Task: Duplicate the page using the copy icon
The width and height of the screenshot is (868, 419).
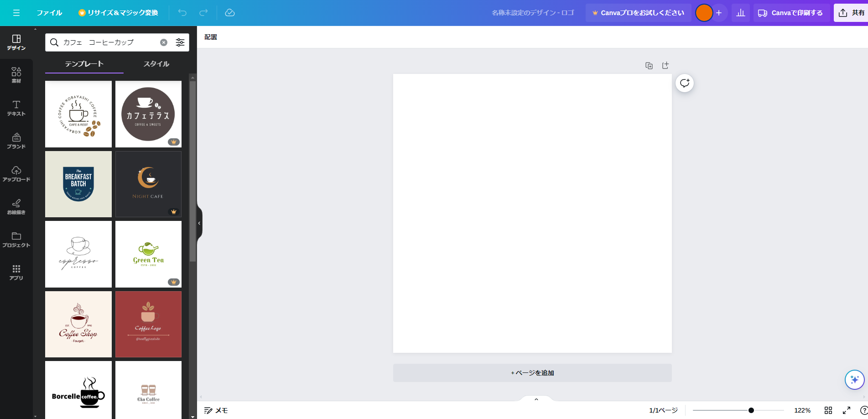Action: tap(649, 65)
